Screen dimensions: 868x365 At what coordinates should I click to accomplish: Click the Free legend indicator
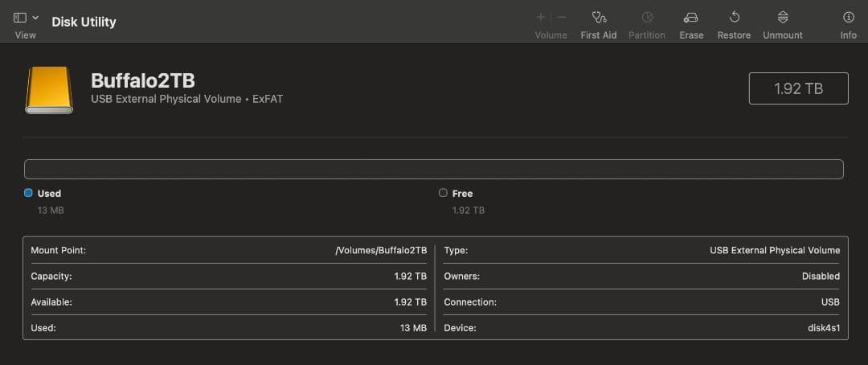tap(443, 193)
